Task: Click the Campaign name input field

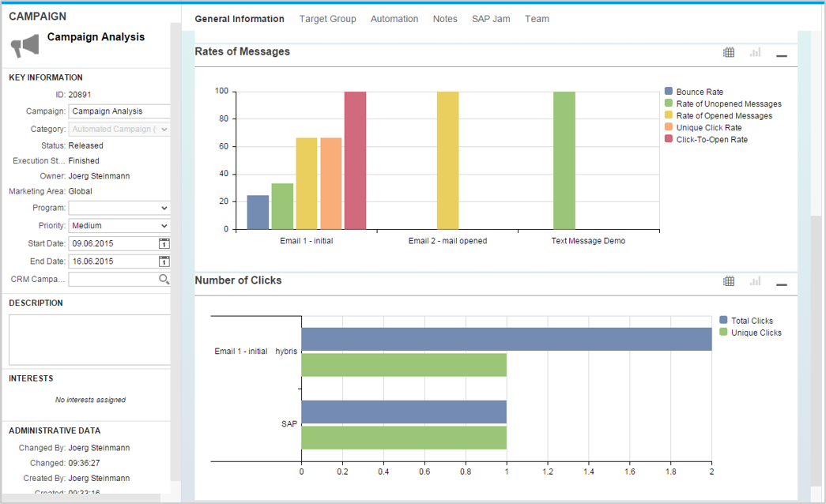Action: (x=119, y=111)
